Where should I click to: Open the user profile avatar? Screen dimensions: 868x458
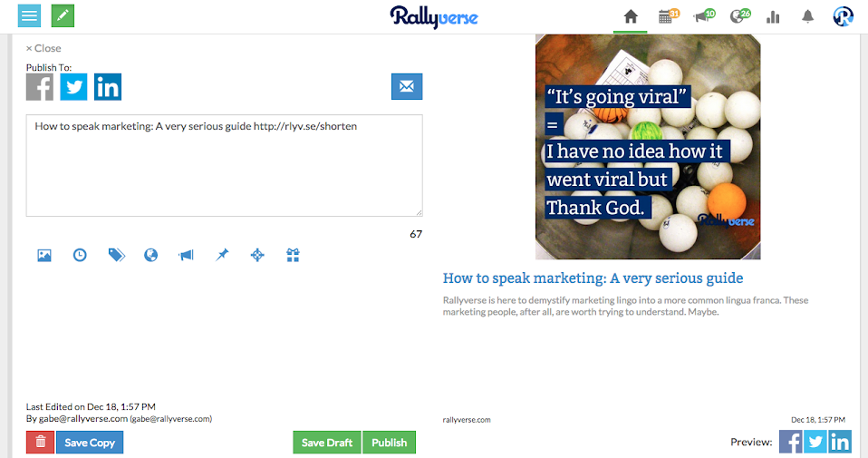pos(844,16)
